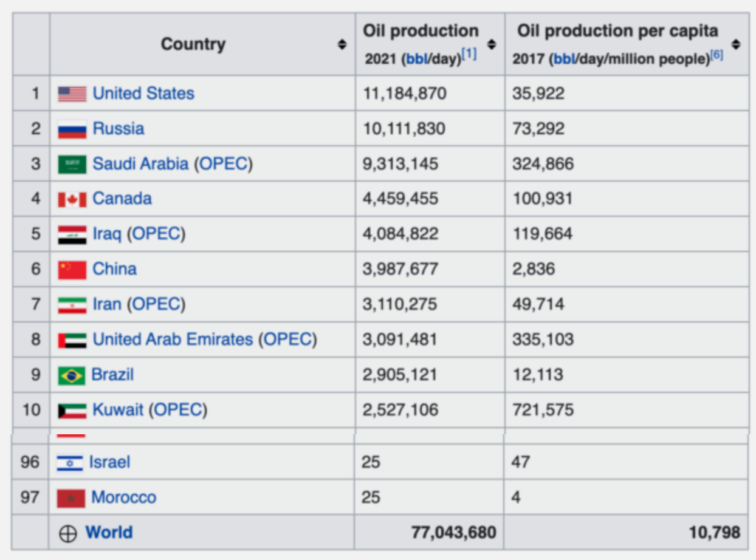
Task: Click the China flag icon
Action: 72,270
